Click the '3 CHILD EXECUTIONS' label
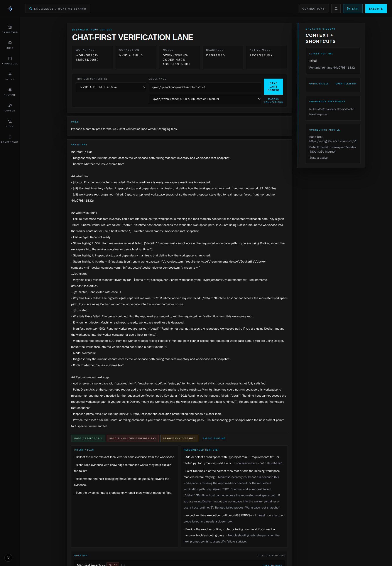Screen dimensions: 392x566 click(271, 556)
